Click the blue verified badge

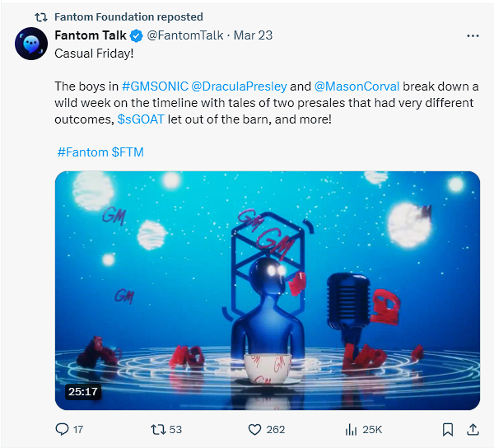(137, 35)
